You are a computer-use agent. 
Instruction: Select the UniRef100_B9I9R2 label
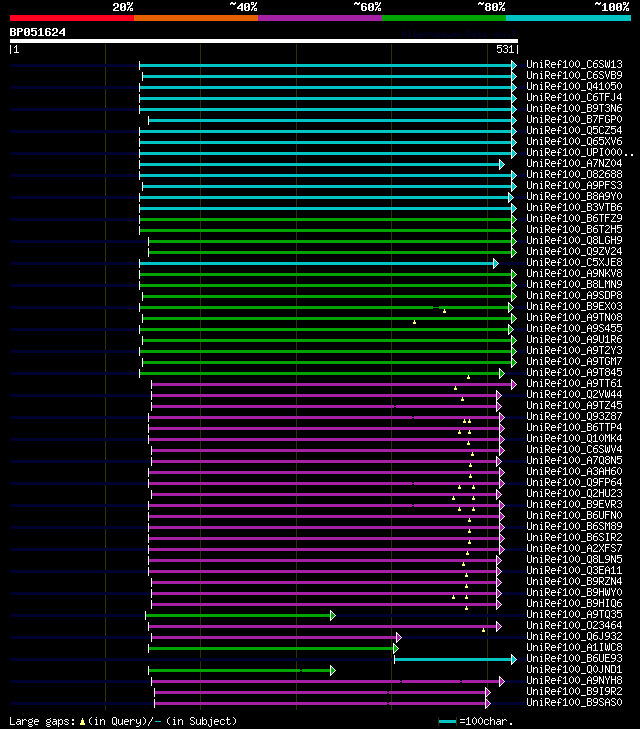pos(574,691)
